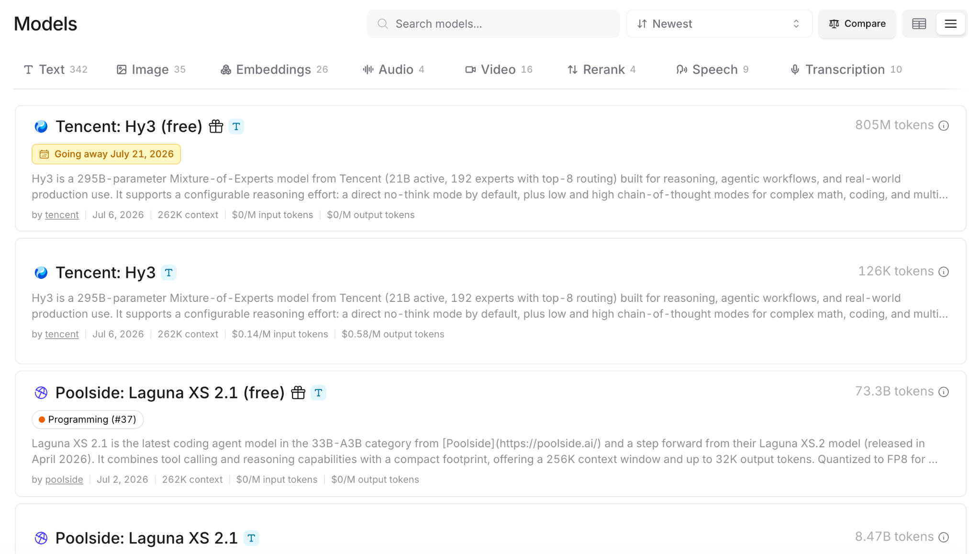Click the Compare button
Screen dimensions: 980x554
pyautogui.click(x=857, y=23)
